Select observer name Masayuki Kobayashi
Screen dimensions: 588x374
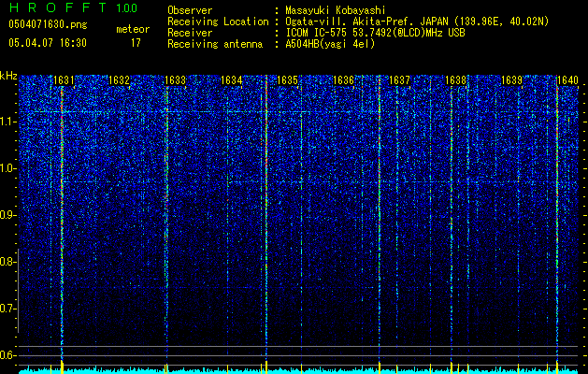tap(336, 10)
